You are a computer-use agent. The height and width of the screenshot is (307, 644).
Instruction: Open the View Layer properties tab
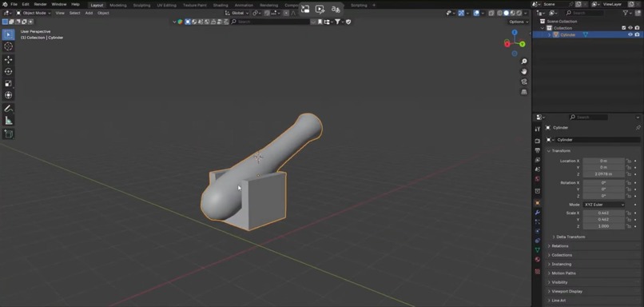point(537,160)
